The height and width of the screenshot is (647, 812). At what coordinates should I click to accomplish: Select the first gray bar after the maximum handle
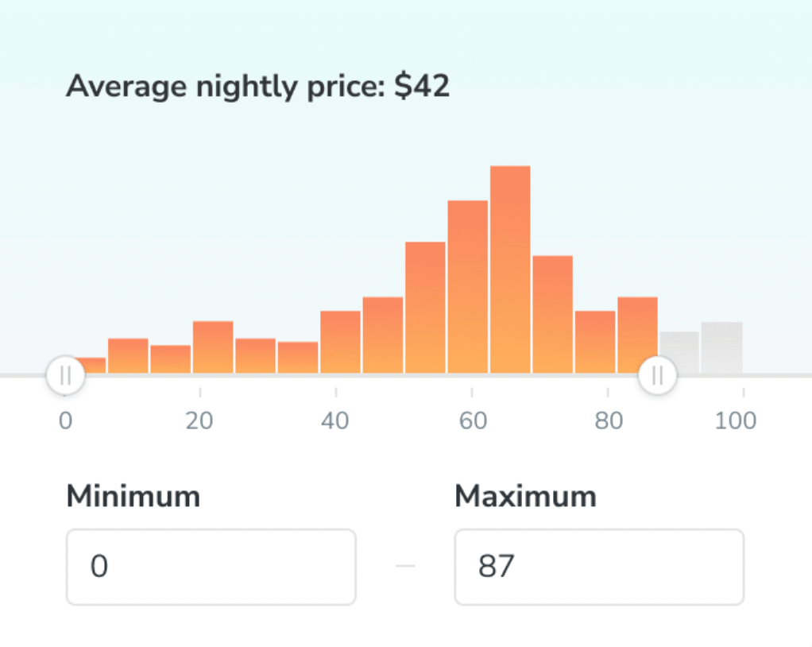click(679, 353)
